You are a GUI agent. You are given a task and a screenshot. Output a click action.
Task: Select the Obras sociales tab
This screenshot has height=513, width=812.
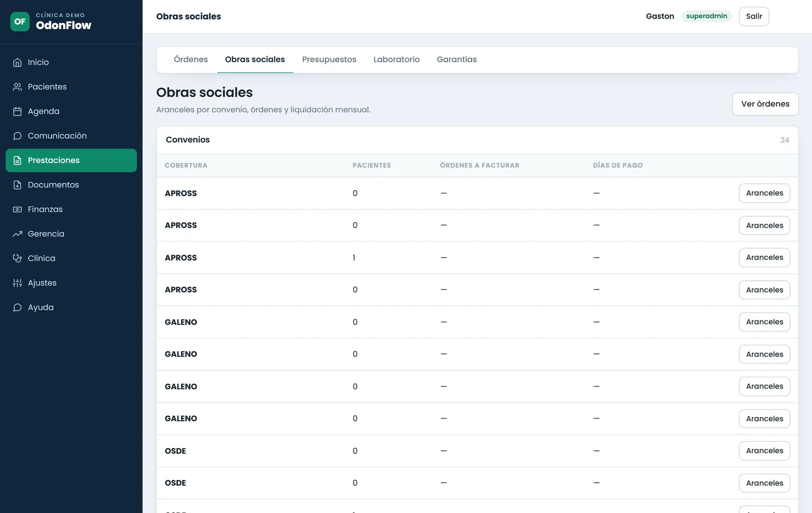tap(255, 59)
